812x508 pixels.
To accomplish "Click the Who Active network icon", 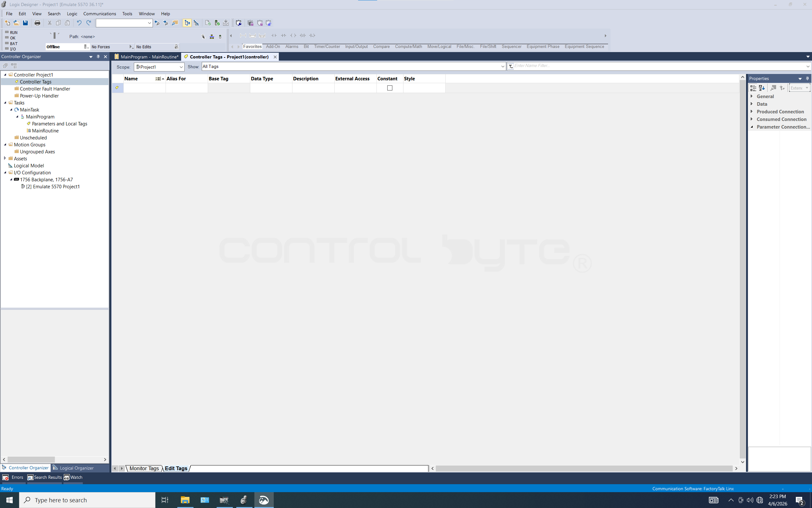I will tap(212, 37).
